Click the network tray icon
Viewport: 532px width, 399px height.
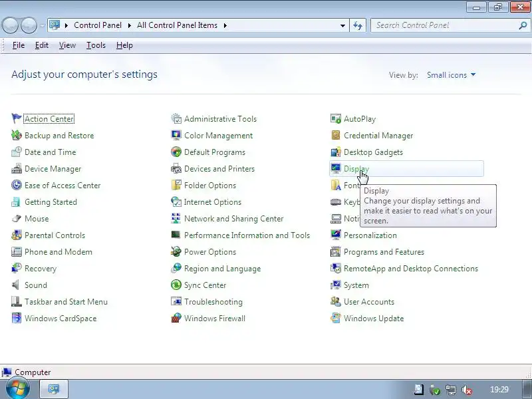pyautogui.click(x=451, y=390)
